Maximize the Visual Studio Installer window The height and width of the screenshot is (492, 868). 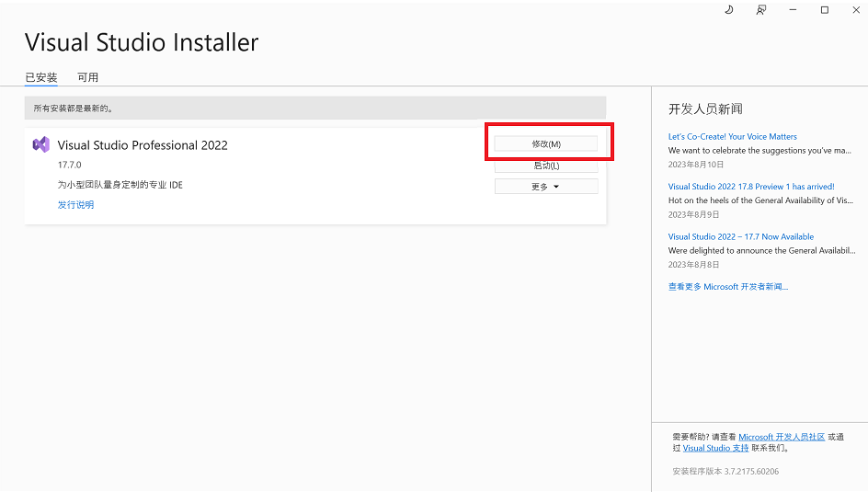point(824,10)
